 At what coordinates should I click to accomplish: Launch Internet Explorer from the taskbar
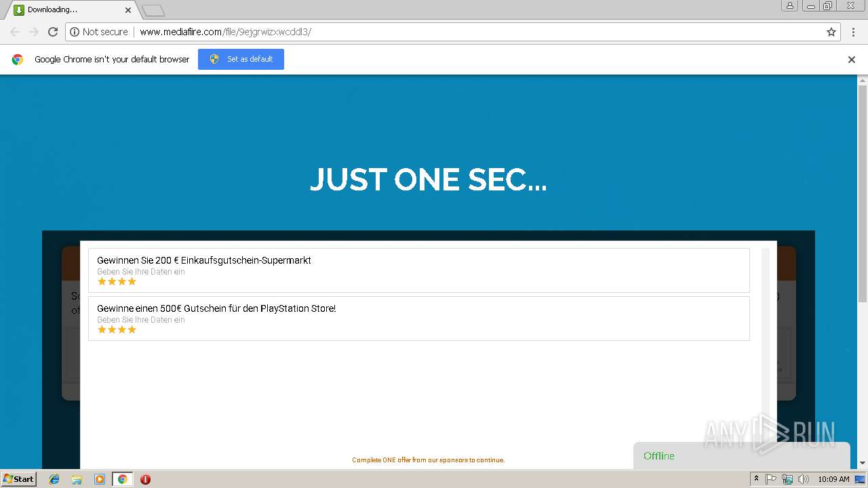(x=54, y=479)
